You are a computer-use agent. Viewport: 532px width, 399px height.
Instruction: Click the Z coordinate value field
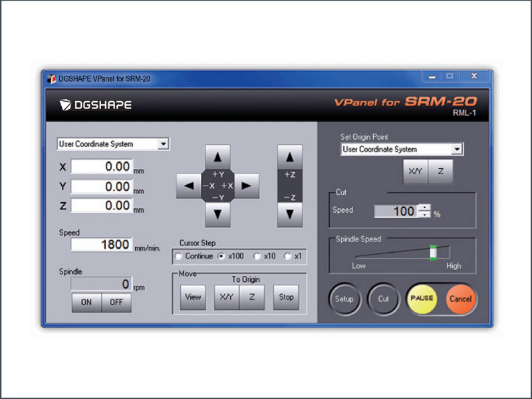(102, 205)
